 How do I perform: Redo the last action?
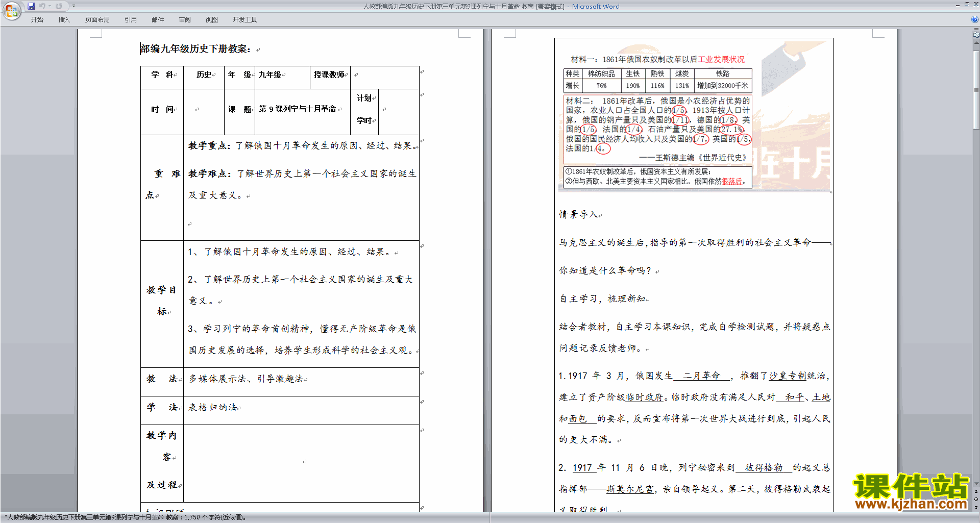tap(59, 6)
